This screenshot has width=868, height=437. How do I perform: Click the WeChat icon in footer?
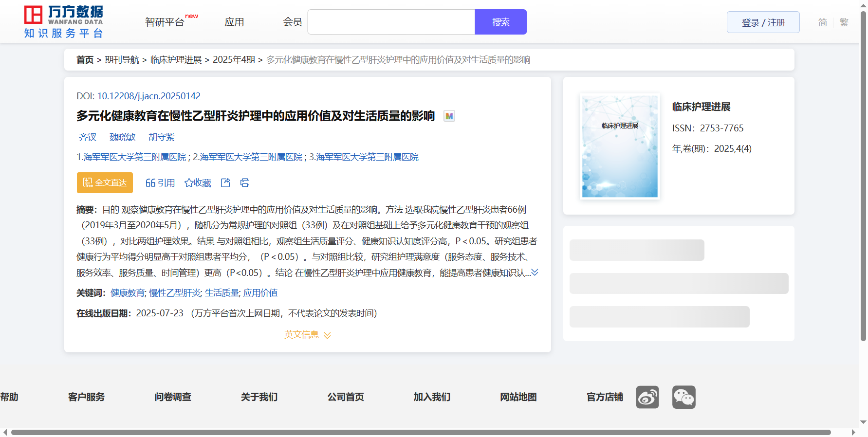(684, 397)
